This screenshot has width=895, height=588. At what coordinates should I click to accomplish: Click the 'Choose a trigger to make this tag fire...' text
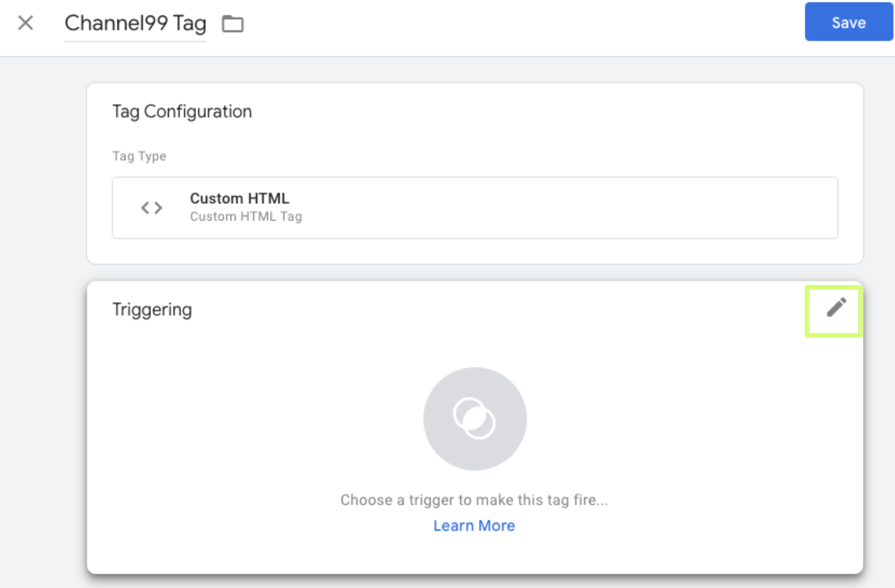click(x=474, y=500)
